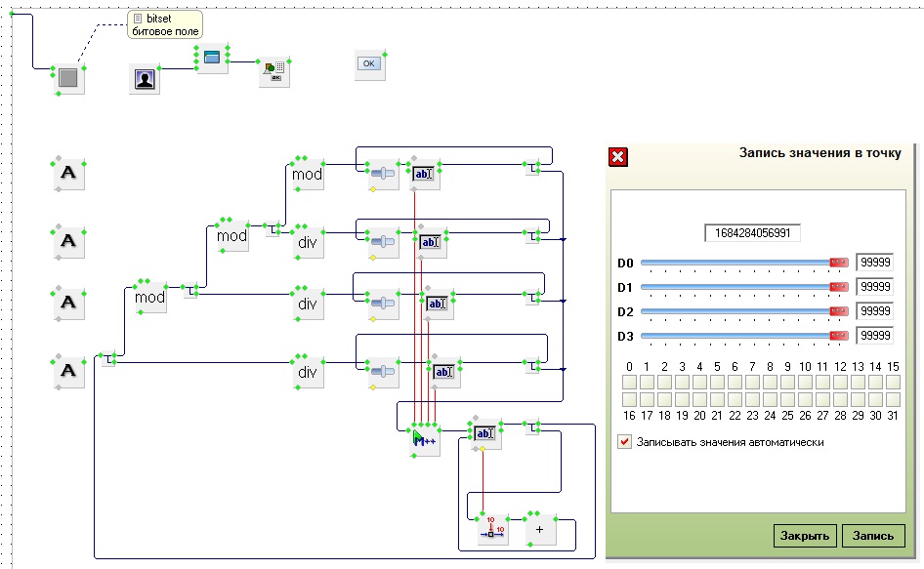Uncheck 'Записывать значения автоматически' option
Image resolution: width=924 pixels, height=569 pixels.
coord(625,442)
